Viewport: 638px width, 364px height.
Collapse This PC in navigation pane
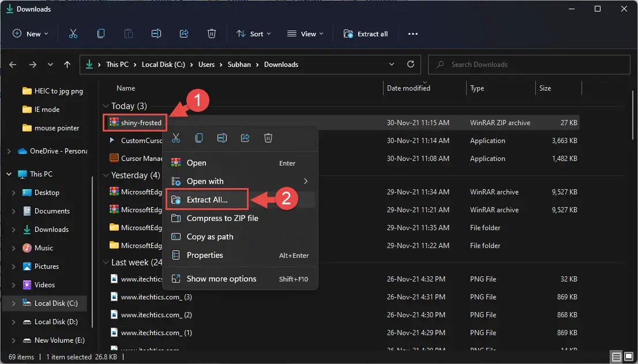pyautogui.click(x=9, y=174)
